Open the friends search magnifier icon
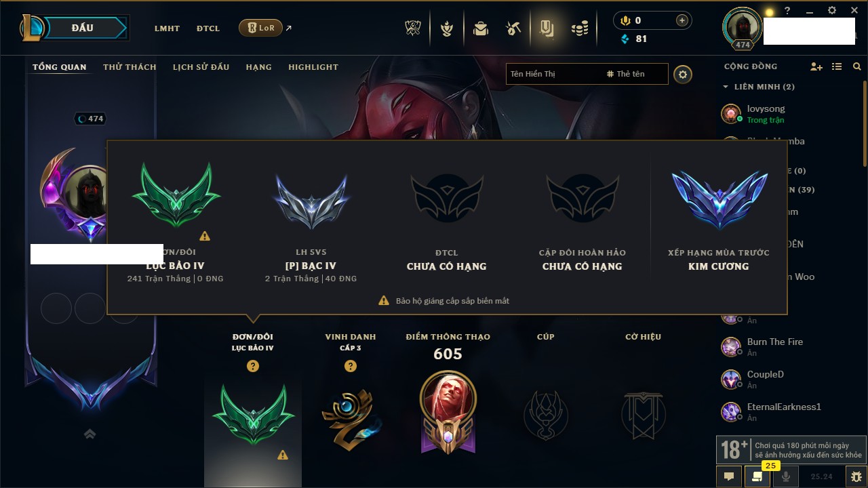 pyautogui.click(x=857, y=66)
